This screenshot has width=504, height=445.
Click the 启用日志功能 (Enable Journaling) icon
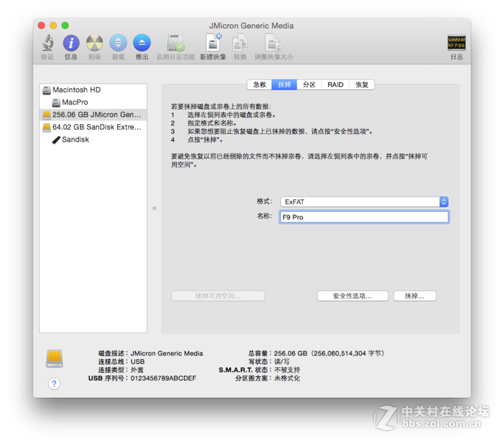[174, 46]
